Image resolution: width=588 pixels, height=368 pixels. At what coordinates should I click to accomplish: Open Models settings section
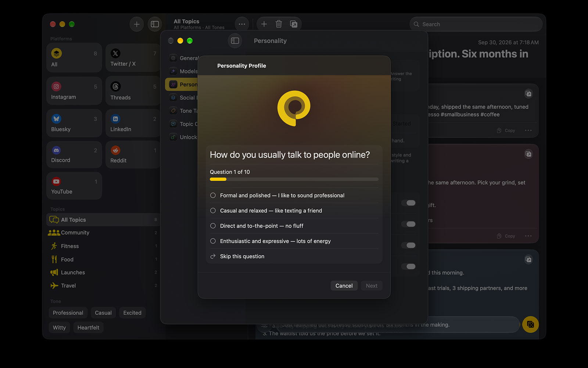183,71
